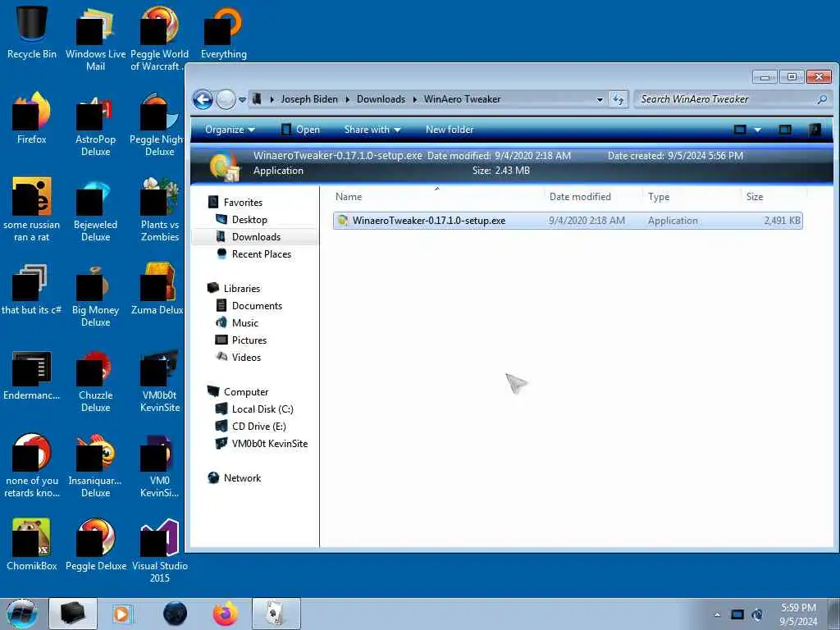Sort by Size column header
The width and height of the screenshot is (840, 630).
(774, 197)
